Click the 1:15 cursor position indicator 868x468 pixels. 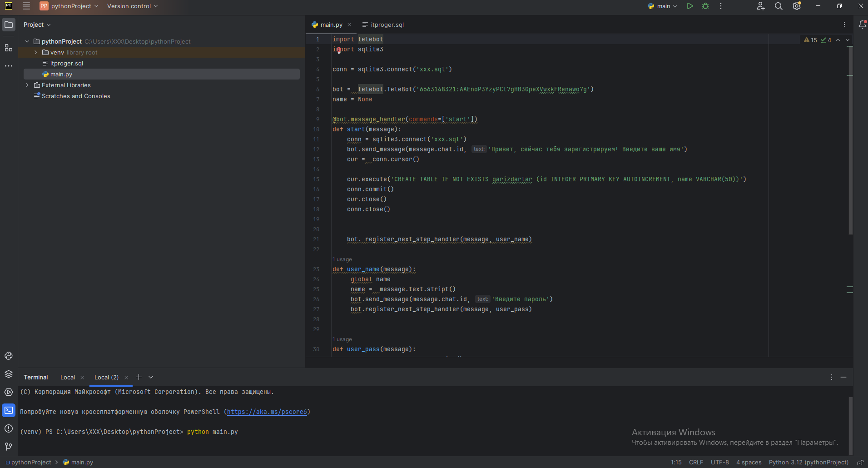pos(676,463)
